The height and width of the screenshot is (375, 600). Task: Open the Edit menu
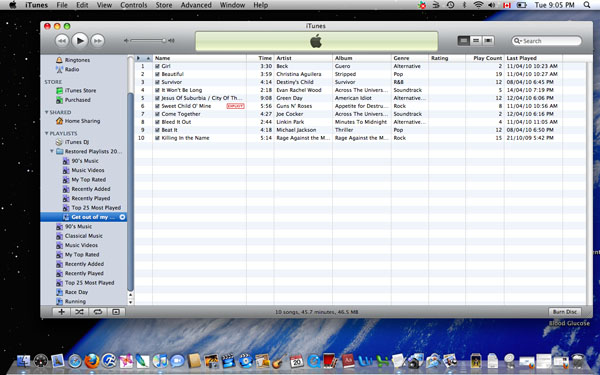(82, 5)
